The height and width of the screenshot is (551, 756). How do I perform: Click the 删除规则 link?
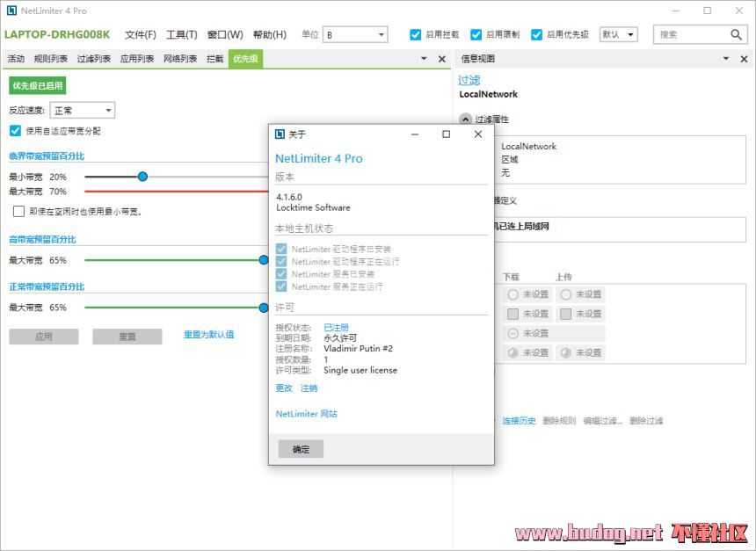click(559, 421)
